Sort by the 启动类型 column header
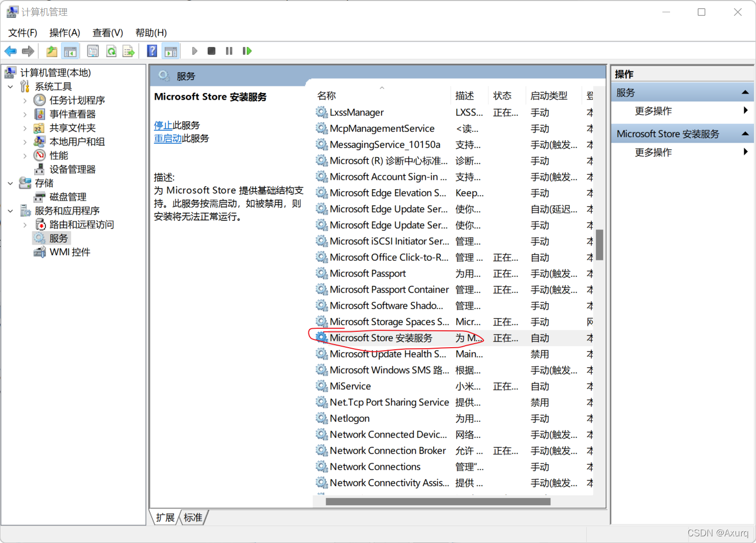This screenshot has width=756, height=543. [553, 96]
